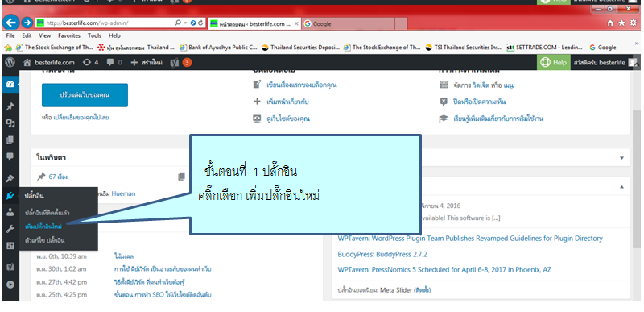Image resolution: width=644 pixels, height=312 pixels.
Task: Open the browser Home icon
Action: (x=611, y=23)
